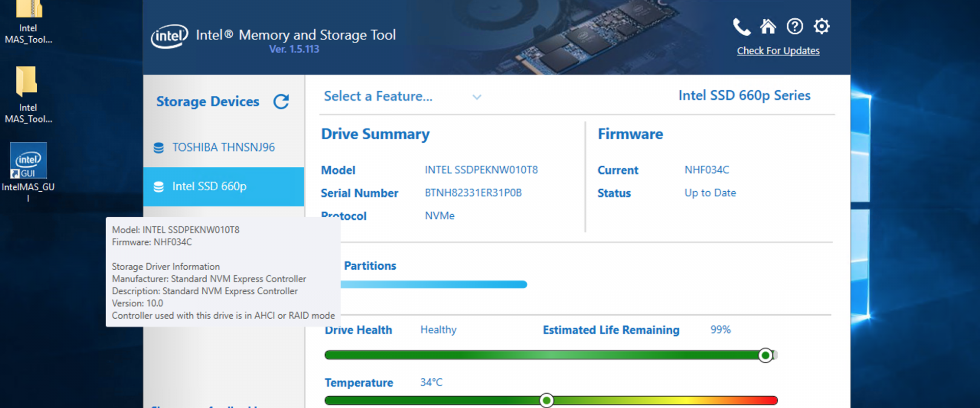
Task: Click tooltip line 'Manufacturer: Standard NVM Express Controller'
Action: [209, 279]
